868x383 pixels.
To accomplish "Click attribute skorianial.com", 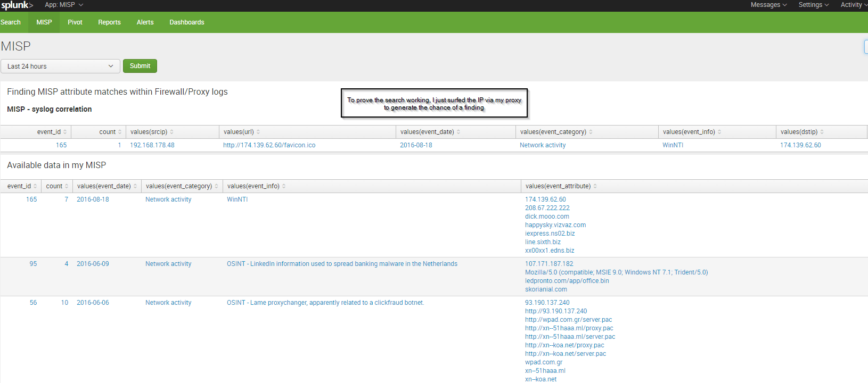I will [x=546, y=289].
